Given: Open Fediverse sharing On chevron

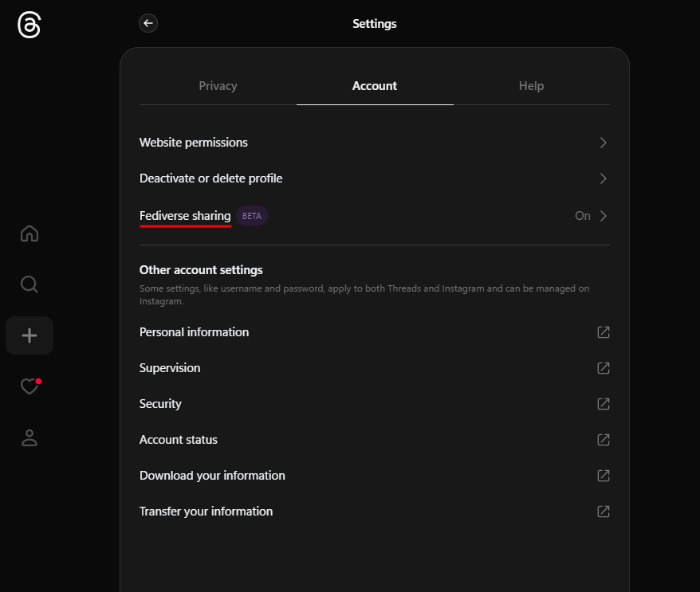Looking at the screenshot, I should 604,216.
